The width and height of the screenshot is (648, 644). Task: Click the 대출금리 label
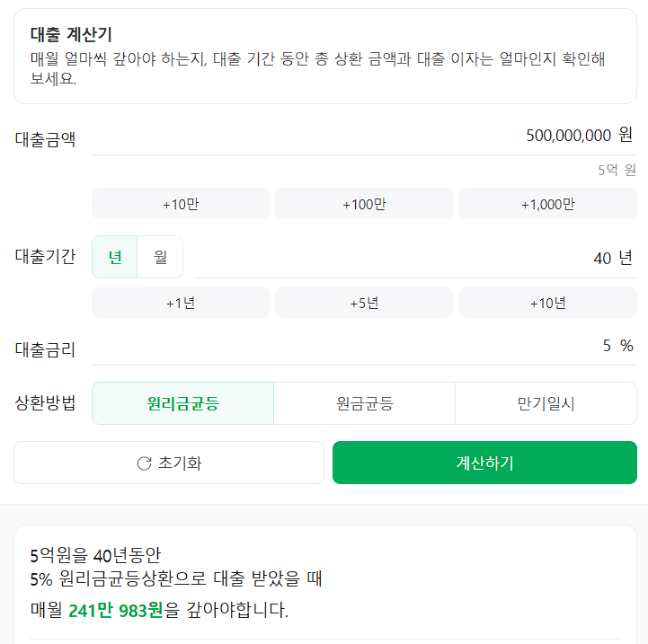[45, 349]
